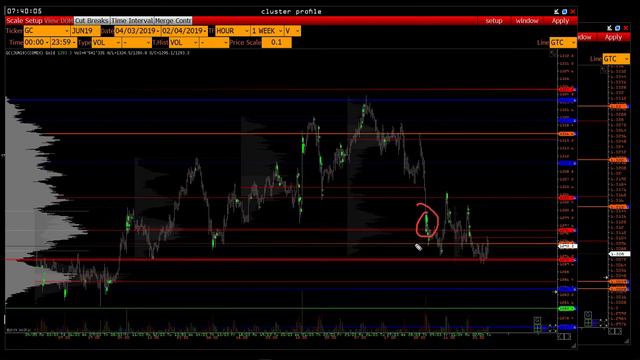
Task: Click Apply in the cluster profile window
Action: click(x=560, y=20)
